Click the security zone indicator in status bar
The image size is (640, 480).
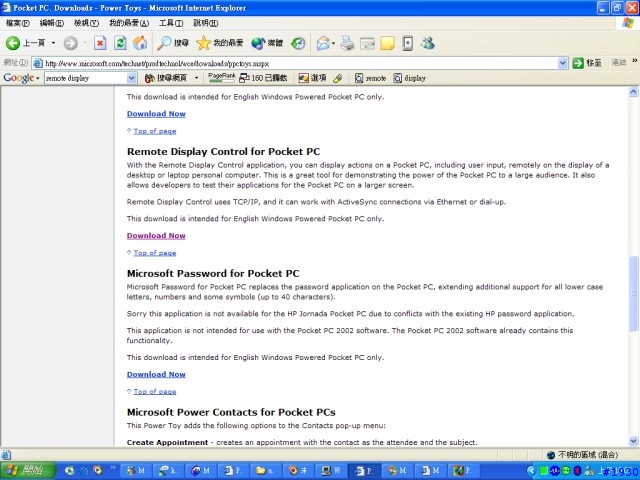click(583, 455)
